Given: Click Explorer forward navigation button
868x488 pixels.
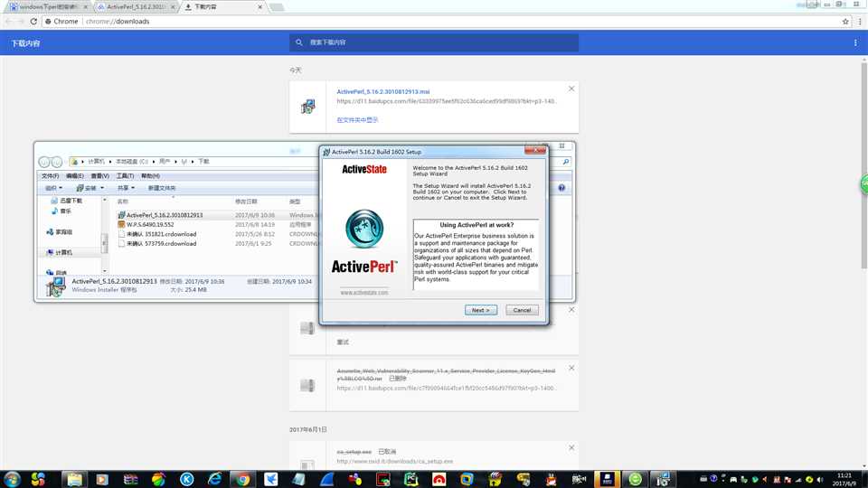Looking at the screenshot, I should (56, 162).
